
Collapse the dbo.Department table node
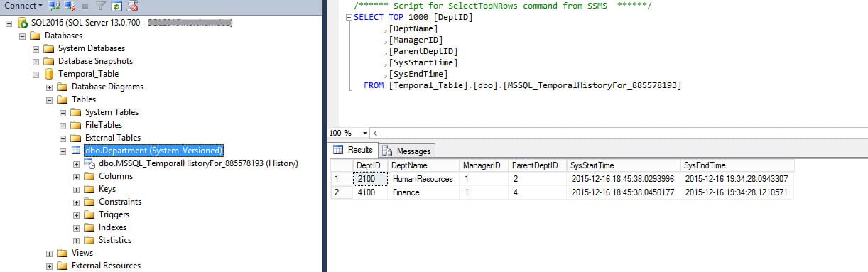[63, 151]
